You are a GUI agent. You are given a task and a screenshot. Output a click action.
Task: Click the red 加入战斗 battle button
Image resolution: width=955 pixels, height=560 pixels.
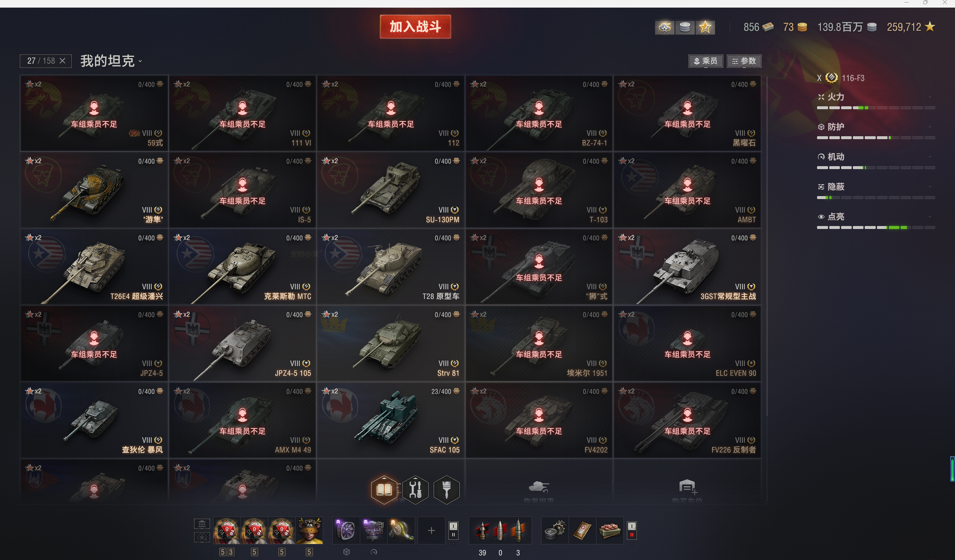pyautogui.click(x=415, y=27)
